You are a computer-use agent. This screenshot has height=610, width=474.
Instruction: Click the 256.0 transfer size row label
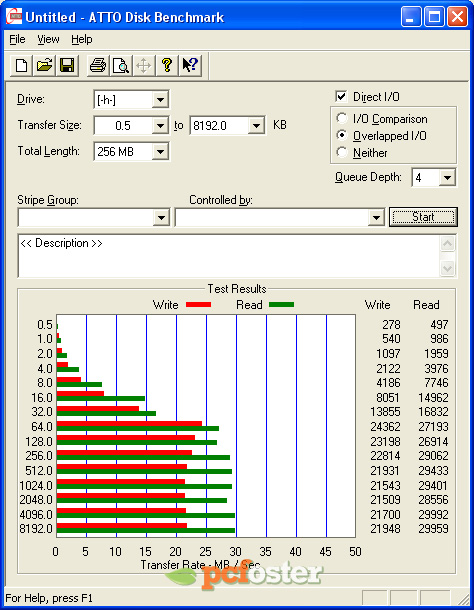coord(39,456)
